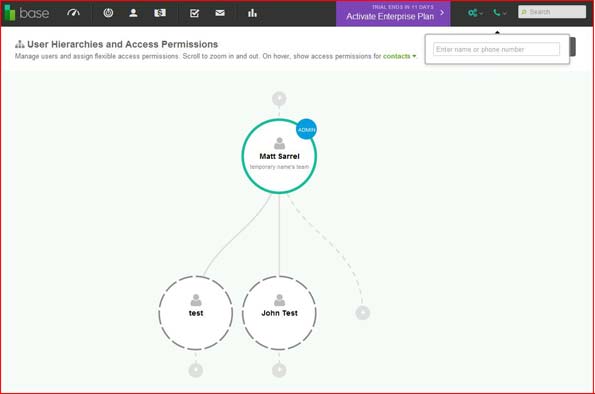Image resolution: width=595 pixels, height=394 pixels.
Task: Open the Email envelope icon
Action: point(220,13)
